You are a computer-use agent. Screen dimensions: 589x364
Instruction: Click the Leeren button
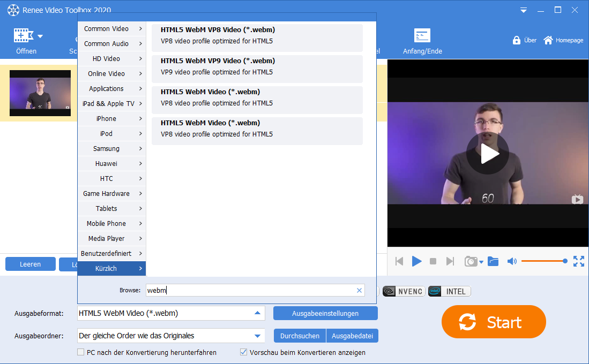click(31, 264)
